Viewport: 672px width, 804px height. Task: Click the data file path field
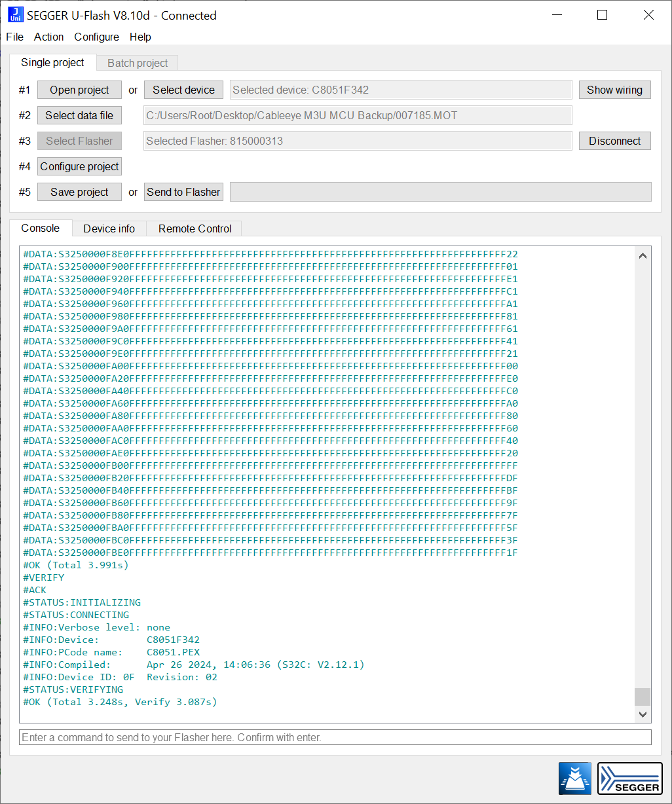pyautogui.click(x=358, y=115)
